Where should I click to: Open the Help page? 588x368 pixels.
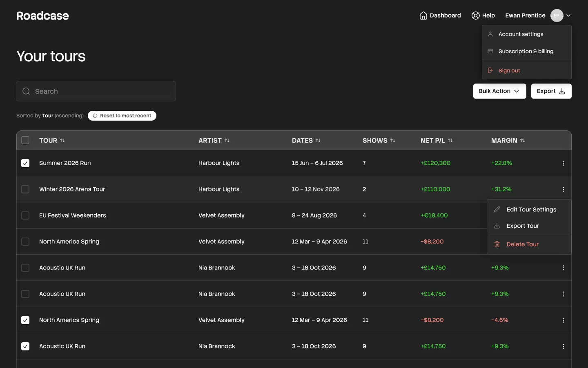(483, 16)
